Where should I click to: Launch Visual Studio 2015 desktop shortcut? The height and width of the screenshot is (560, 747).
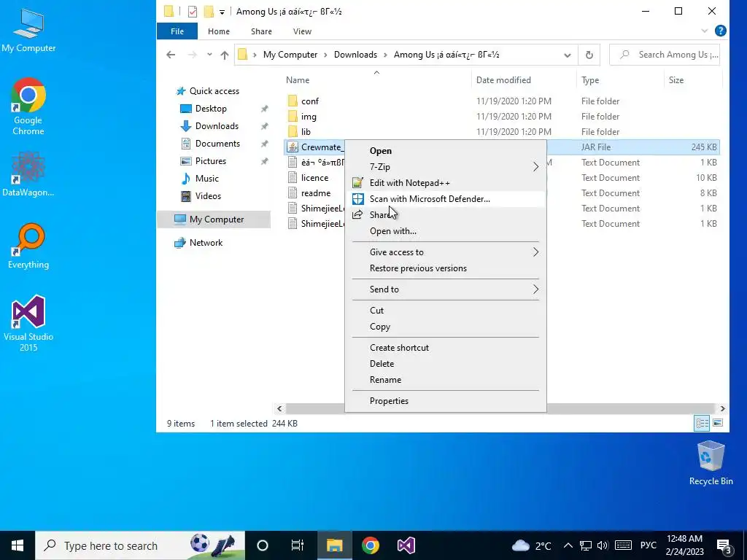[28, 323]
